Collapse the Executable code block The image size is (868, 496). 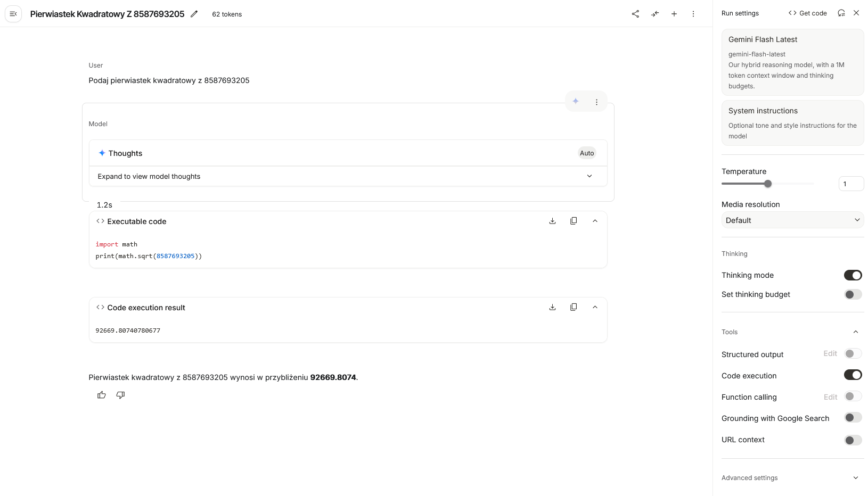click(x=595, y=221)
